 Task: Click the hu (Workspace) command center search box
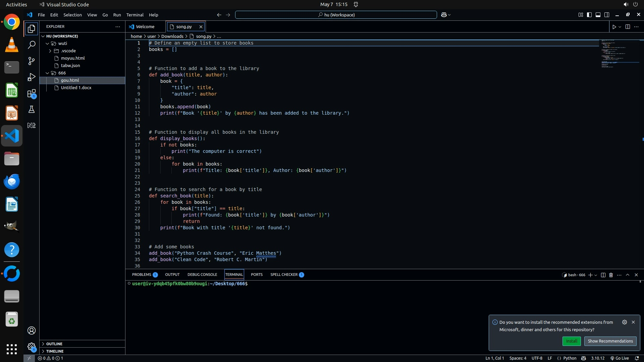point(336,15)
